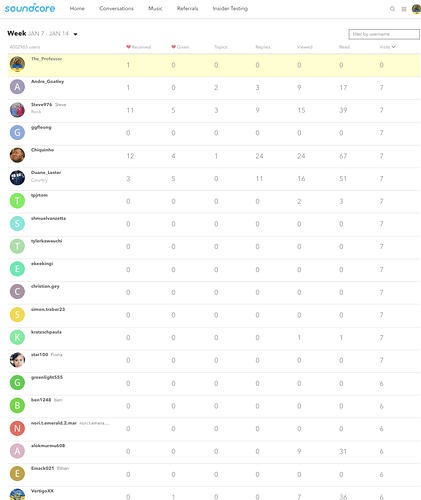Open star100's profile photo
This screenshot has width=421, height=500.
[x=17, y=360]
